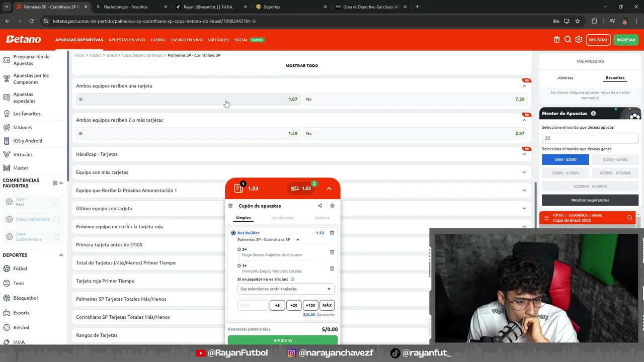Click the bet amount field showing 30
Screen dimensions: 644x362
pos(590,138)
